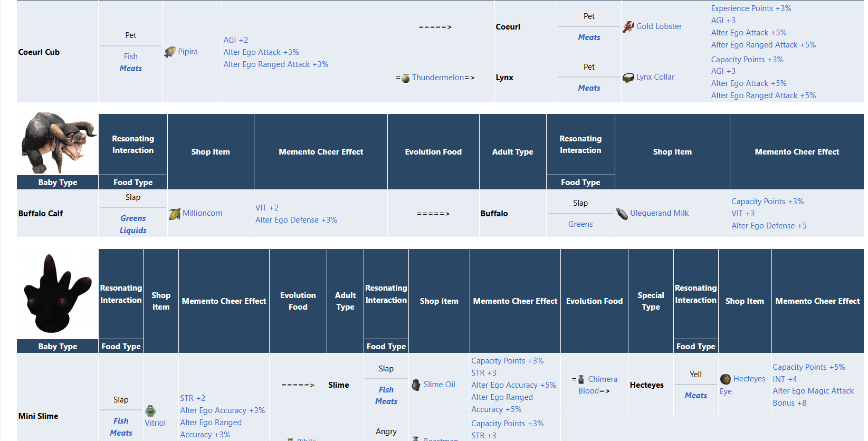Image resolution: width=868 pixels, height=441 pixels.
Task: Go to the Slime Oil page
Action: pos(440,385)
